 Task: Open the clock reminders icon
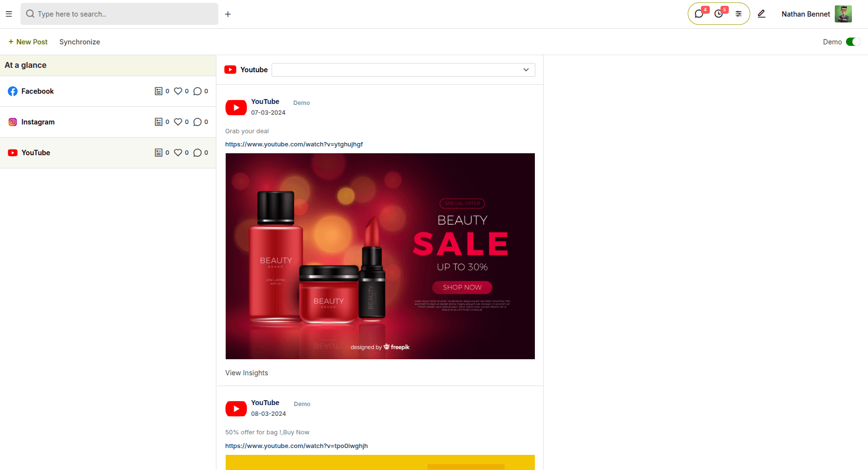pyautogui.click(x=719, y=14)
